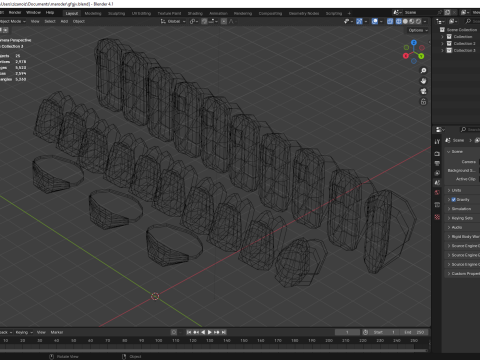Play animation in reverse

click(x=203, y=332)
